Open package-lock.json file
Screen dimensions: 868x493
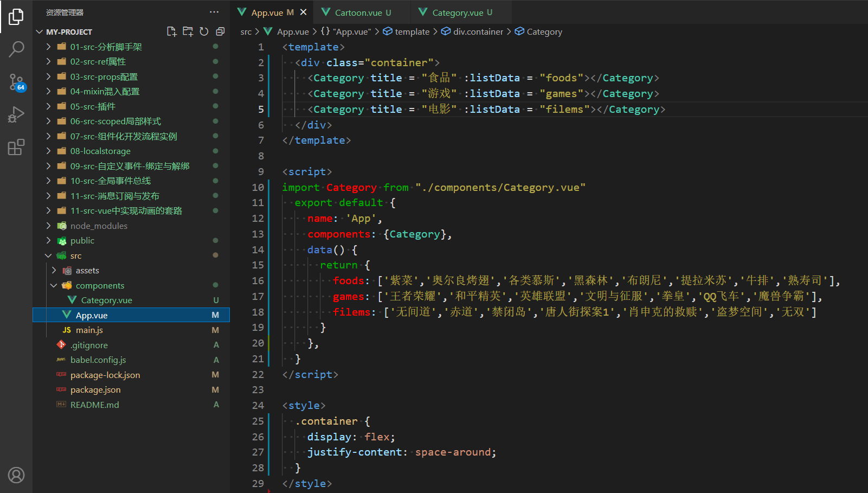point(131,375)
